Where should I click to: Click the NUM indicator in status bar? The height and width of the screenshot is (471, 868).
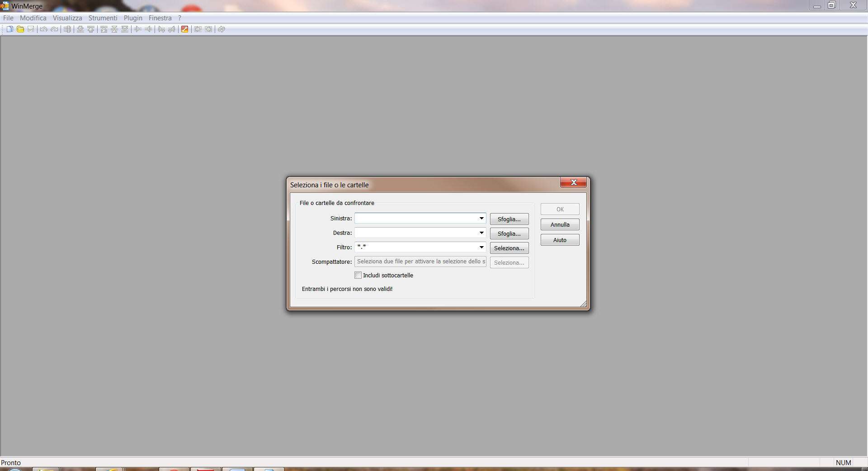click(x=844, y=462)
